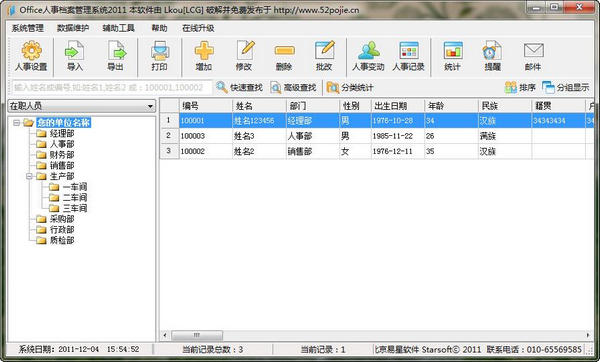The height and width of the screenshot is (362, 600).
Task: Select 三车间 folder in tree
Action: (75, 208)
